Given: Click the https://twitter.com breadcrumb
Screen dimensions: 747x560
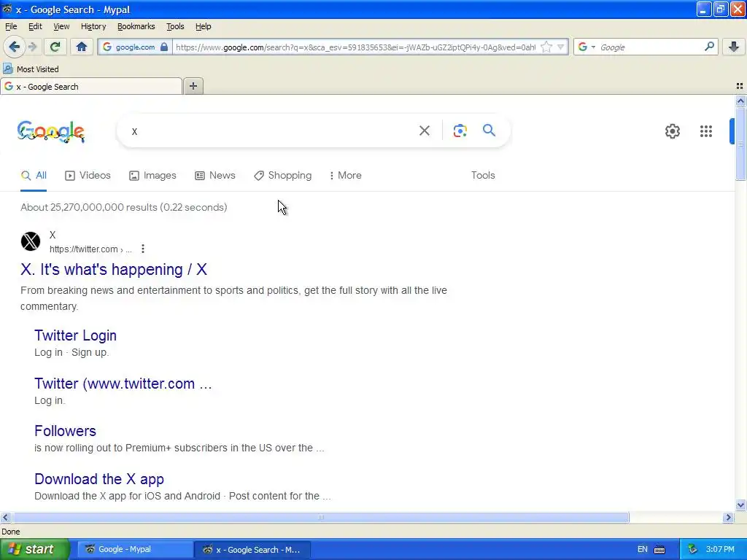Looking at the screenshot, I should pos(90,249).
